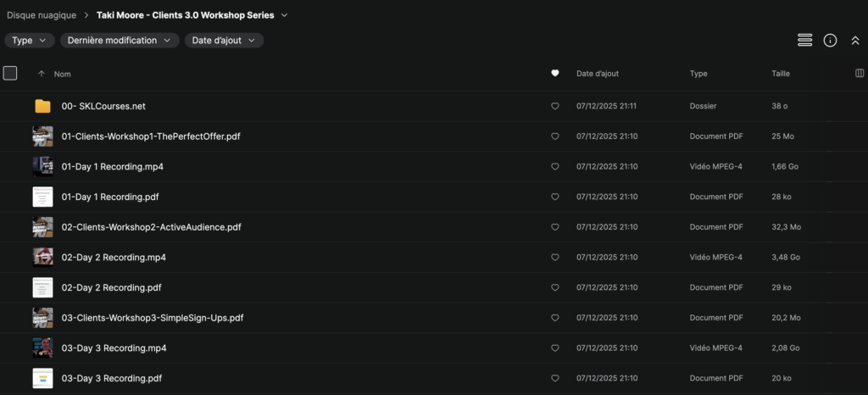This screenshot has height=395, width=868.
Task: Open 03-Day 3 Recording.mp4 video thumbnail
Action: (x=42, y=348)
